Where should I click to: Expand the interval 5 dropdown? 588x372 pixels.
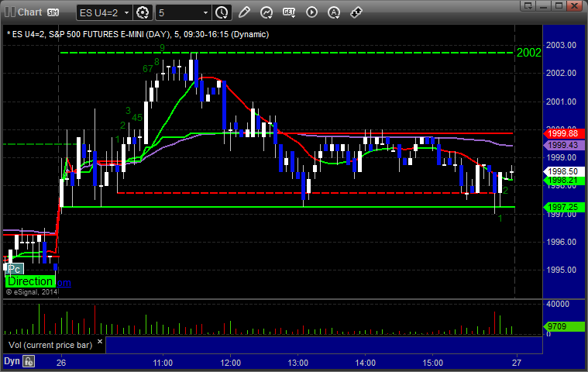point(205,12)
